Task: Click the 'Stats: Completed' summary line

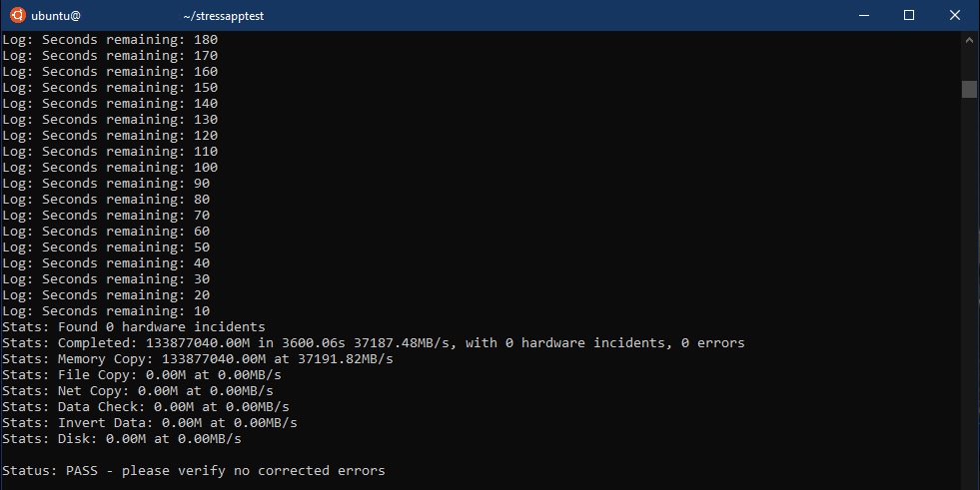Action: [374, 342]
